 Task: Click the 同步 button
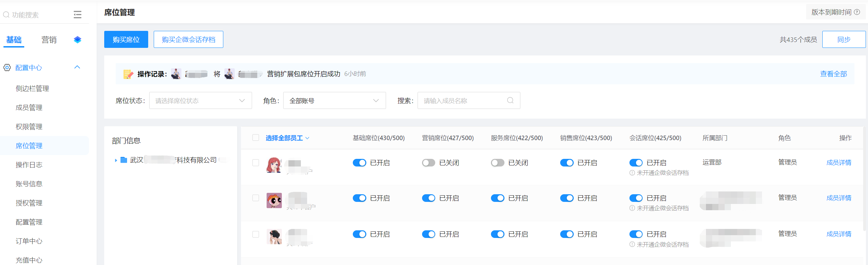coord(844,40)
